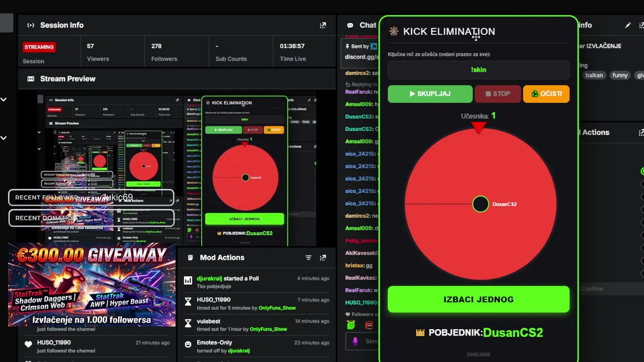
Task: Click the RECENT FOLLOWER overlay box
Action: [91, 198]
